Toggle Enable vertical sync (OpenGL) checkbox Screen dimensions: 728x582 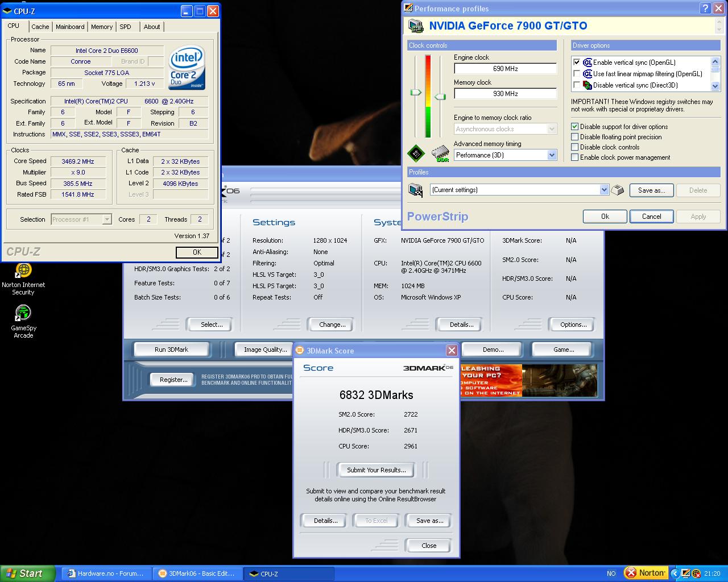577,63
